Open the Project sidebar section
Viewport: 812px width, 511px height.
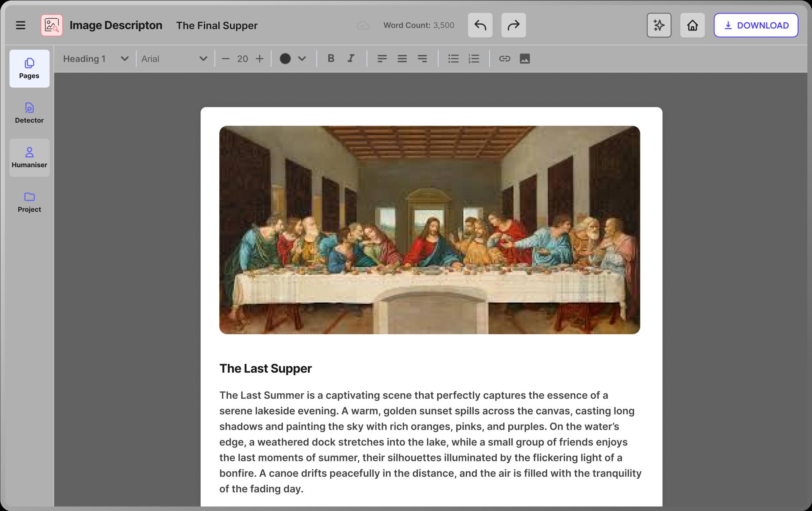[x=29, y=202]
